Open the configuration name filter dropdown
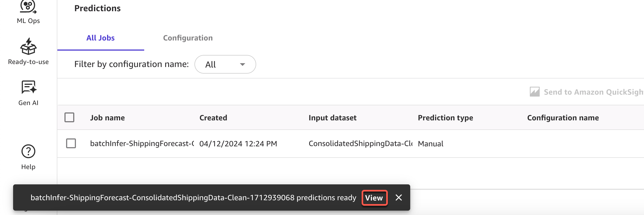Image resolution: width=644 pixels, height=215 pixels. coord(225,64)
